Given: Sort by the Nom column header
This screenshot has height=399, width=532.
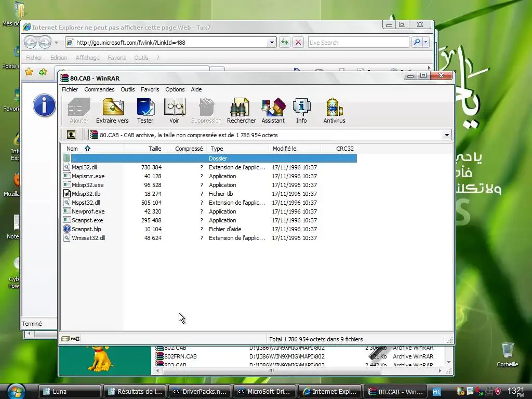Looking at the screenshot, I should click(x=92, y=149).
